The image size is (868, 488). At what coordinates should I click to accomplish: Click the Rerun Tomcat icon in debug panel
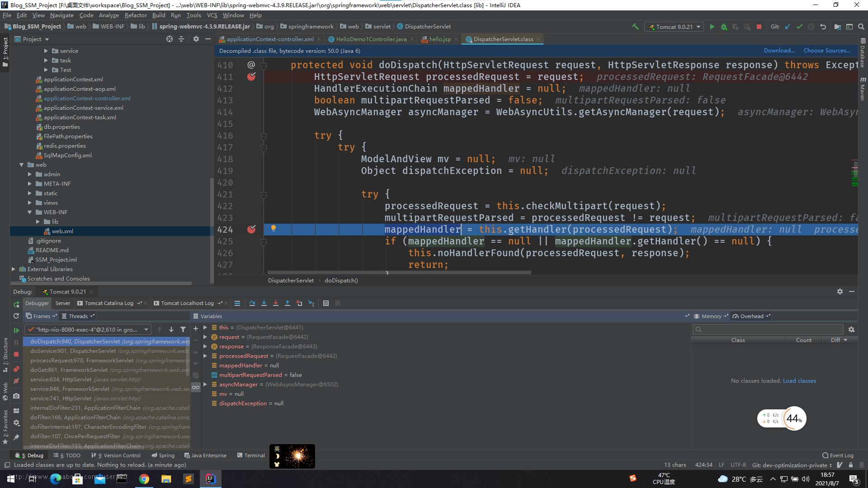(16, 304)
